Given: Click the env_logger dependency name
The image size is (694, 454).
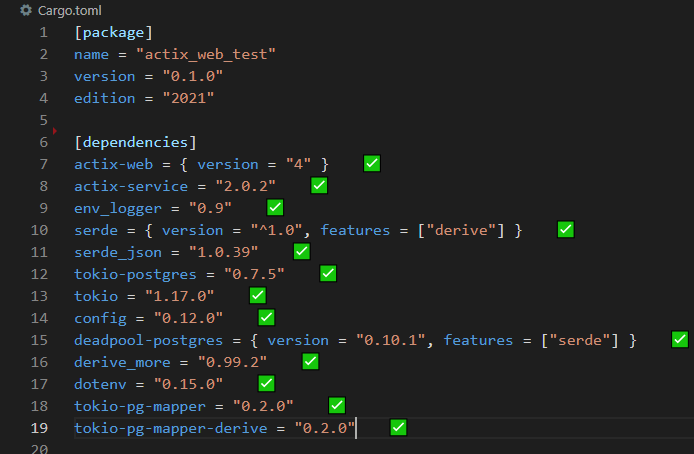Looking at the screenshot, I should pos(118,208).
